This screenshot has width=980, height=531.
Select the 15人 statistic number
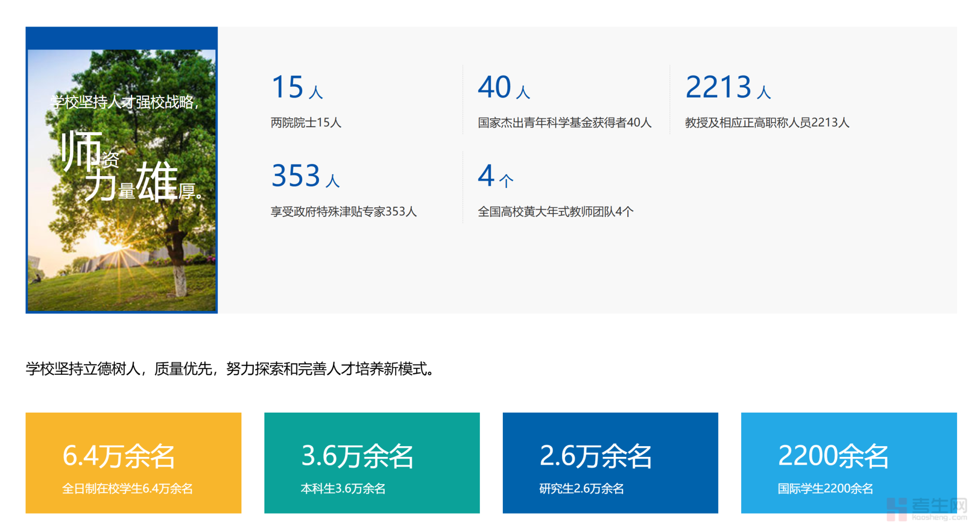point(297,87)
